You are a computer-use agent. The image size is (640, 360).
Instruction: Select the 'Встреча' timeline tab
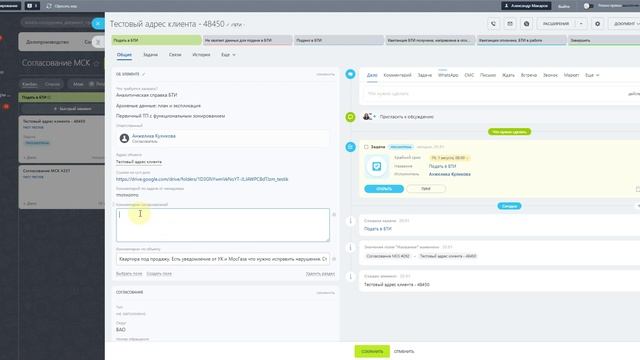529,75
